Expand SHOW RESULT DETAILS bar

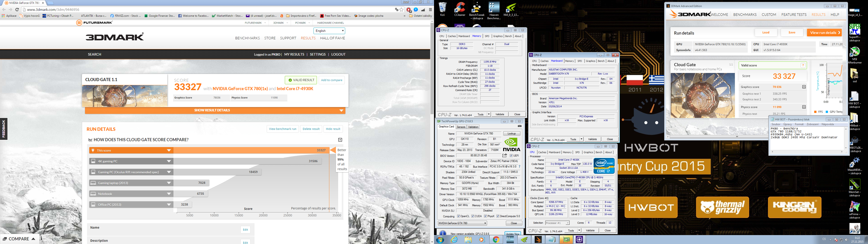click(215, 110)
